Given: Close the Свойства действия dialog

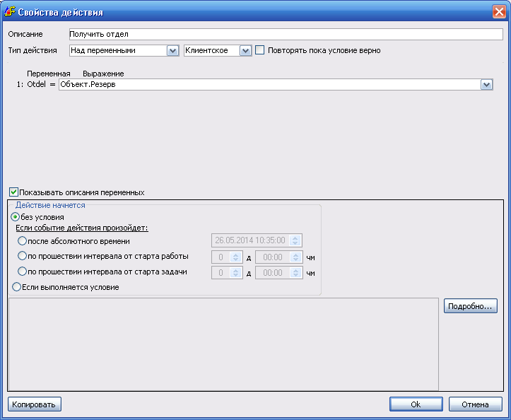Looking at the screenshot, I should tap(499, 12).
